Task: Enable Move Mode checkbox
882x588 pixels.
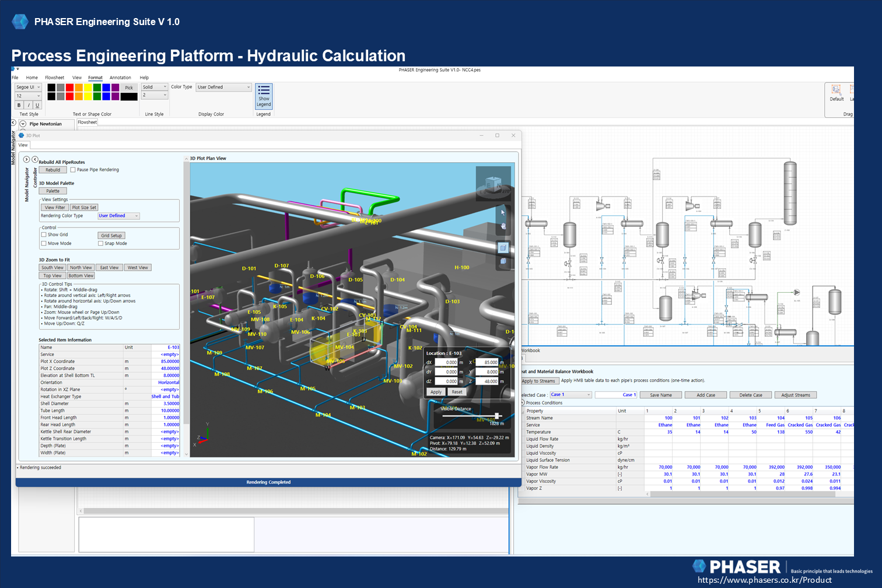Action: (44, 243)
